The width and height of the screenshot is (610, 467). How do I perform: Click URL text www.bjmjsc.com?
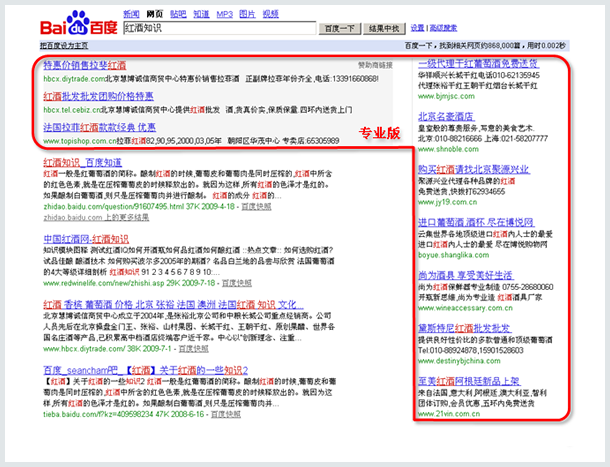click(446, 96)
